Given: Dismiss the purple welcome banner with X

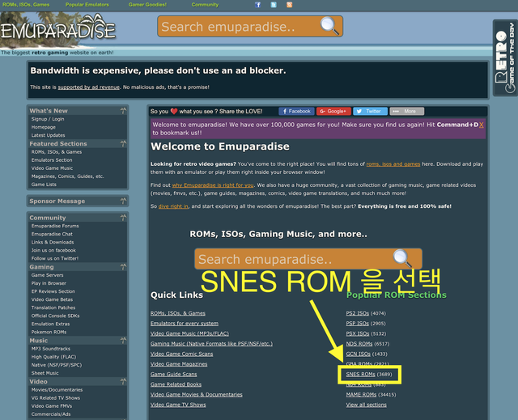Looking at the screenshot, I should pyautogui.click(x=482, y=125).
